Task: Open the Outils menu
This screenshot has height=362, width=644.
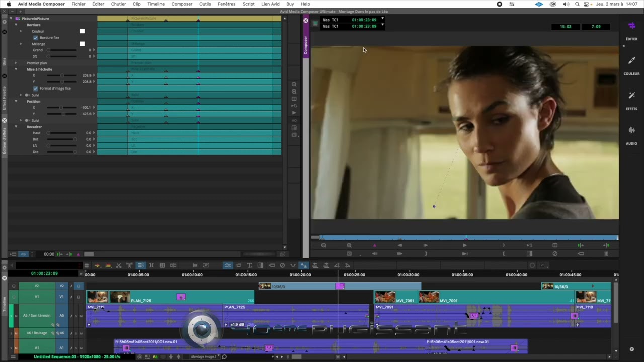Action: [205, 4]
